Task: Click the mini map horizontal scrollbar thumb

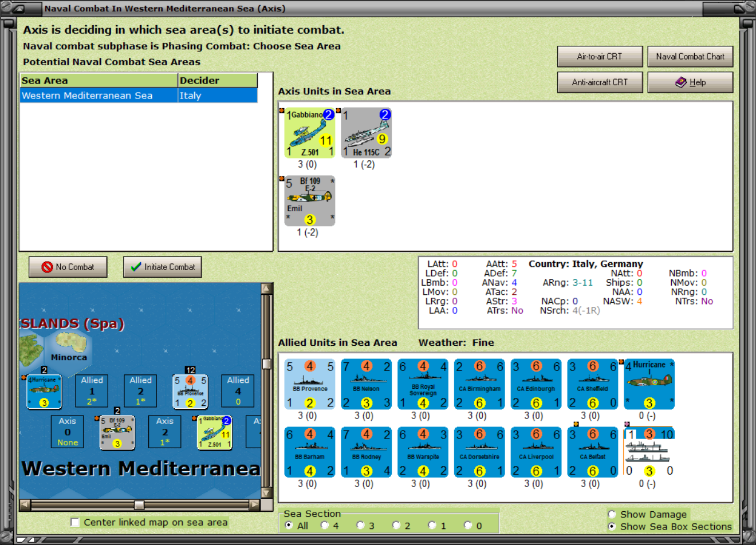Action: pyautogui.click(x=139, y=504)
